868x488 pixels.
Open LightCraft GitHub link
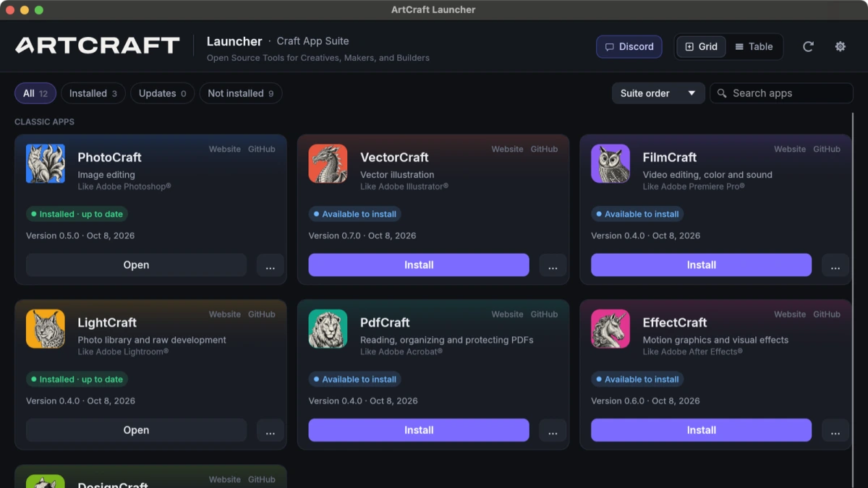click(262, 314)
